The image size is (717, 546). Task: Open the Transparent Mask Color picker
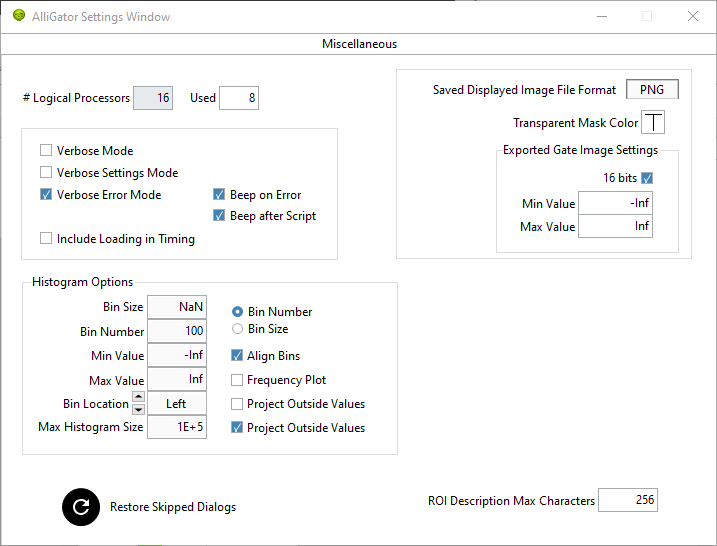pyautogui.click(x=653, y=122)
